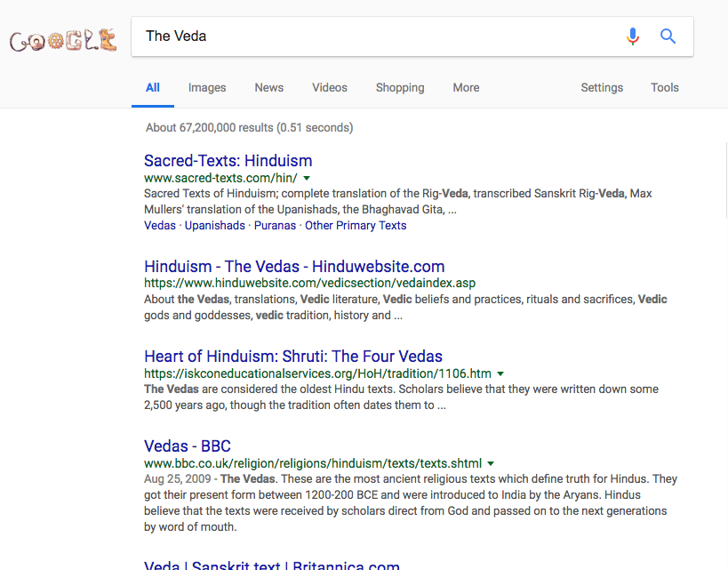Open search Settings
728x570 pixels.
602,88
